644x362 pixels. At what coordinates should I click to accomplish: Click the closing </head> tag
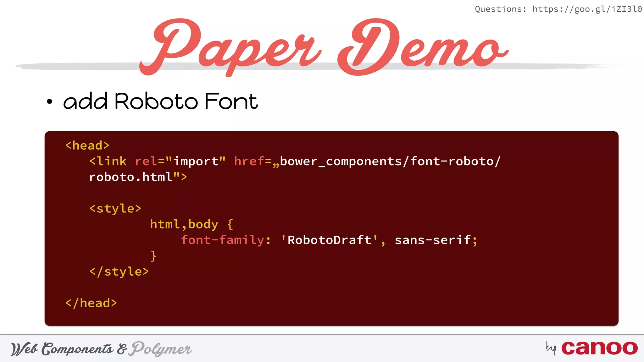[x=91, y=303]
